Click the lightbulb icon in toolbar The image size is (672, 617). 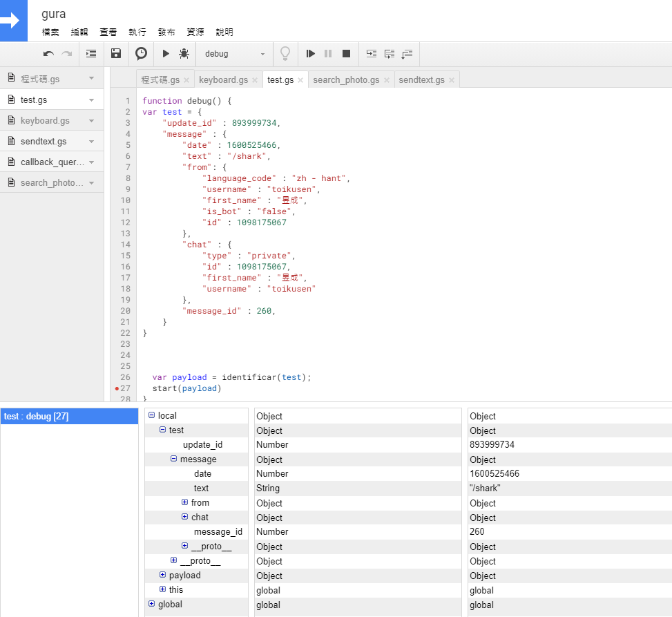click(285, 53)
